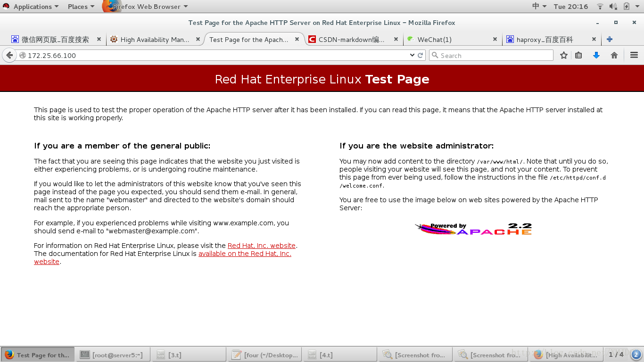The height and width of the screenshot is (362, 644).
Task: Open the Firefox hamburger menu
Action: pyautogui.click(x=634, y=55)
